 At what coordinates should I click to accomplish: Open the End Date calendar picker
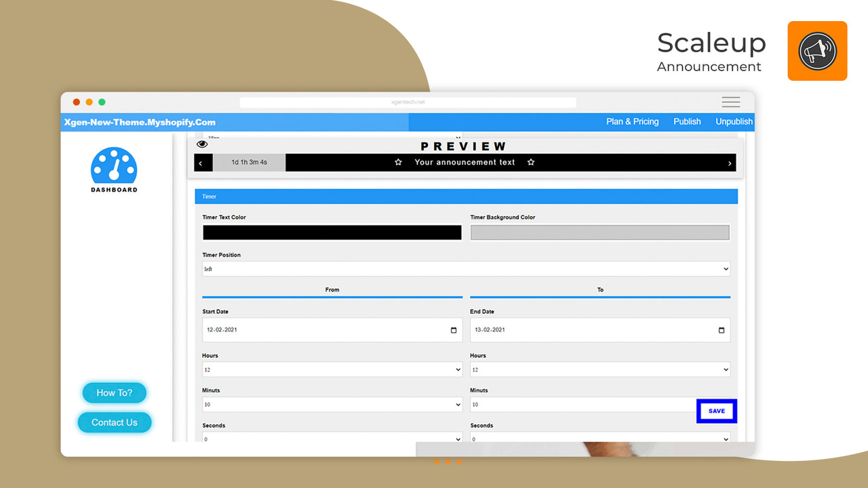click(720, 329)
